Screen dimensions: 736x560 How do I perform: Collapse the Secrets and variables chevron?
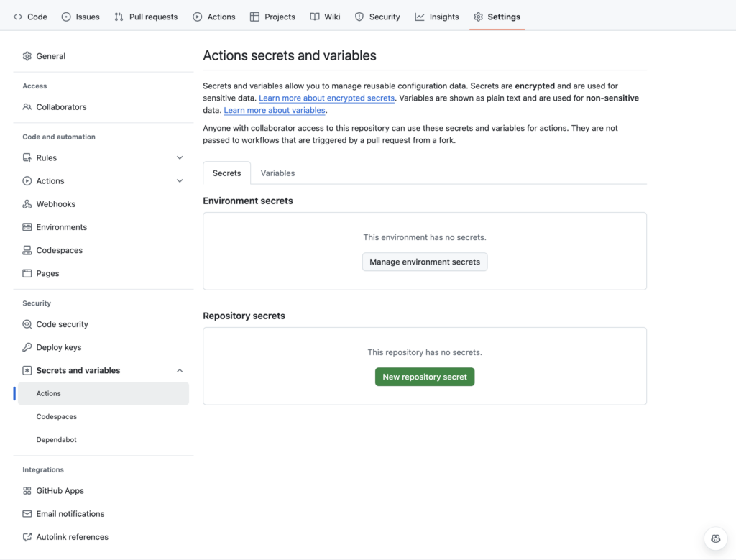180,370
